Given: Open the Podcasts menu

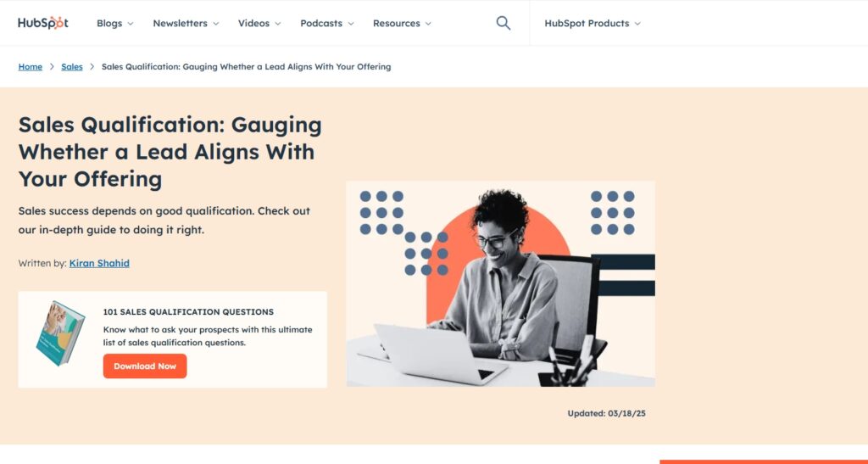Looking at the screenshot, I should coord(327,23).
